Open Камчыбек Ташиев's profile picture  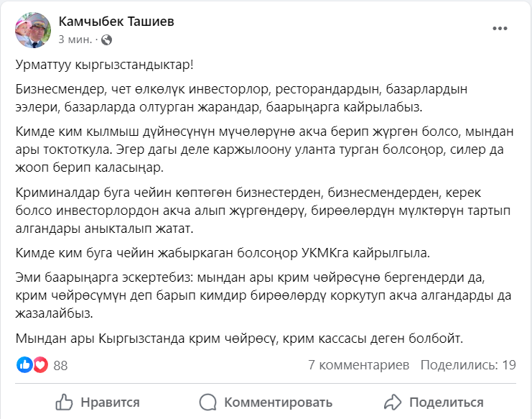(x=32, y=30)
